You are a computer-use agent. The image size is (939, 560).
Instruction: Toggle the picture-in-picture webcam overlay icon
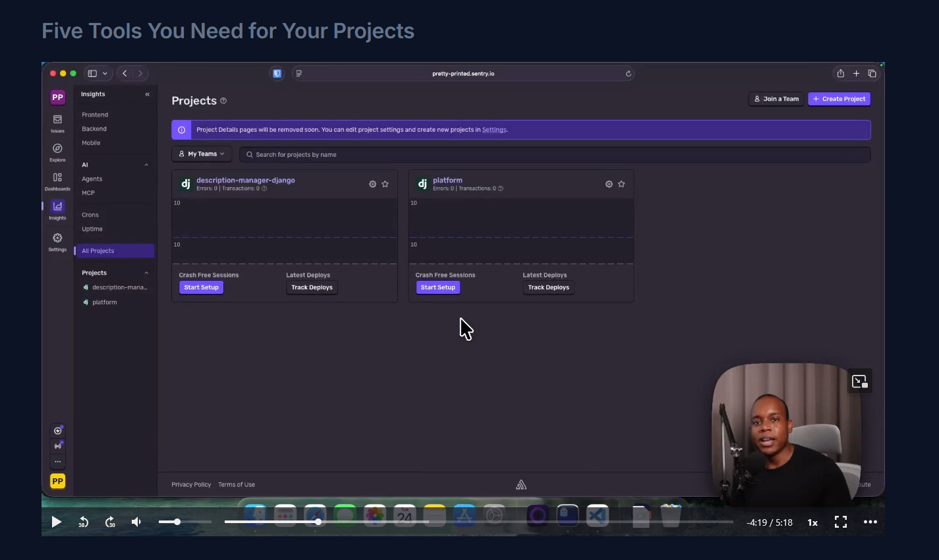(x=860, y=381)
